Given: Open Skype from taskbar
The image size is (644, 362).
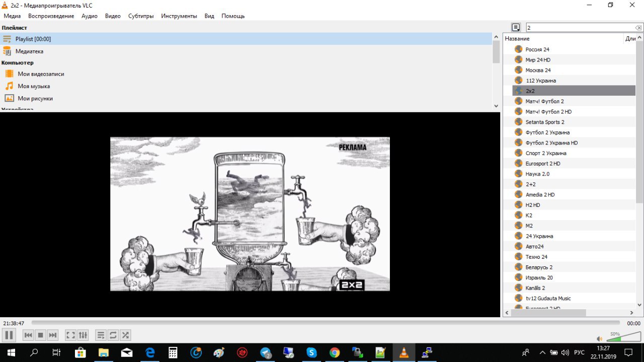Looking at the screenshot, I should [x=311, y=352].
